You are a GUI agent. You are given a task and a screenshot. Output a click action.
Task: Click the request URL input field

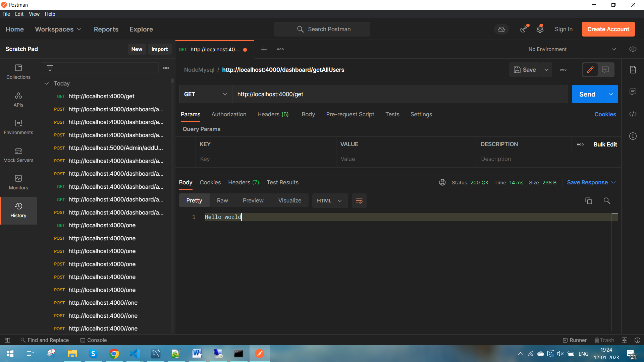pyautogui.click(x=399, y=94)
